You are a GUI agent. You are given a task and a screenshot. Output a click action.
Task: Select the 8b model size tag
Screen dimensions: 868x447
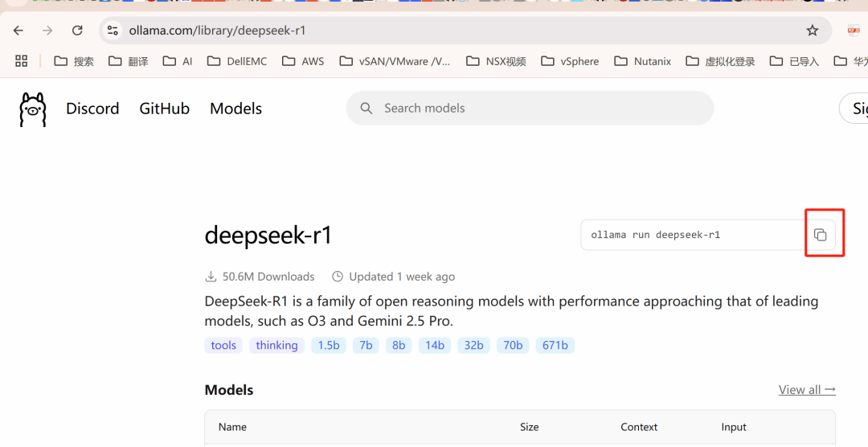click(x=399, y=345)
